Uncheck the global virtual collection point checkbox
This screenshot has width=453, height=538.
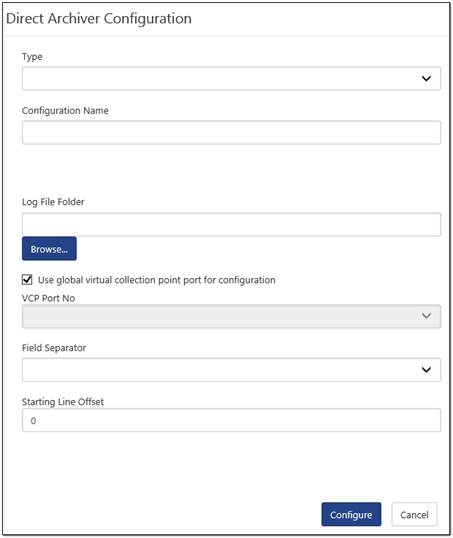pos(27,280)
